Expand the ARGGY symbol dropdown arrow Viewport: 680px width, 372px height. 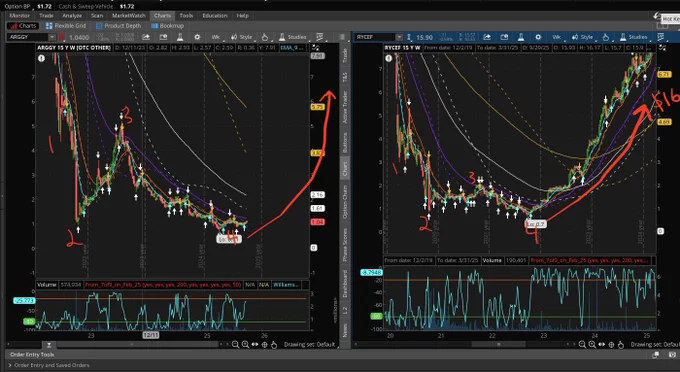coord(52,37)
